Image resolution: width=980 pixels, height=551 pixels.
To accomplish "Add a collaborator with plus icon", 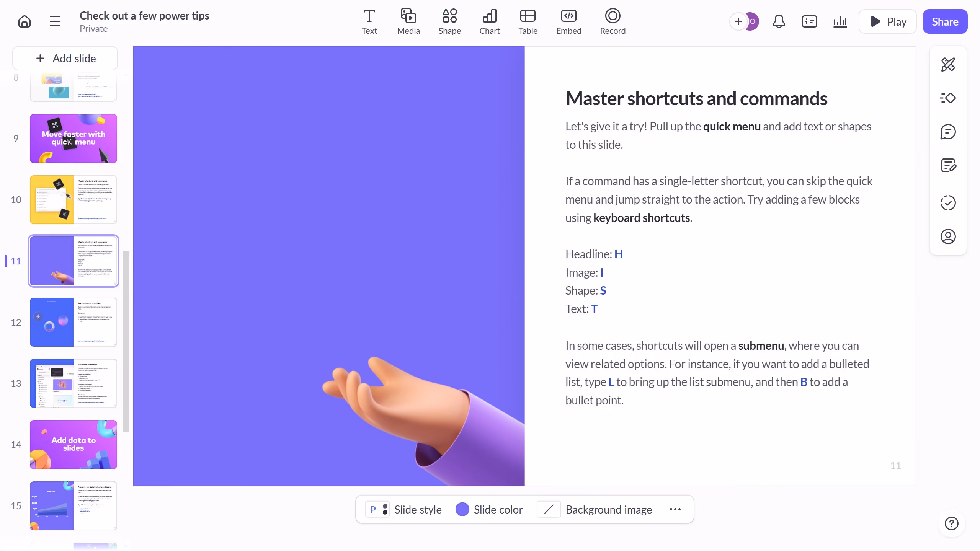I will [x=738, y=21].
